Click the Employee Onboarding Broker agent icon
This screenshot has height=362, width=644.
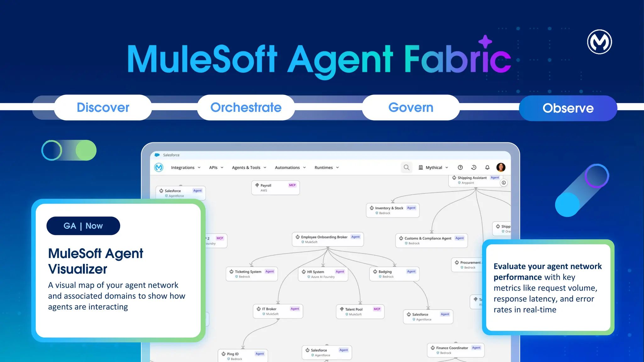pos(297,237)
